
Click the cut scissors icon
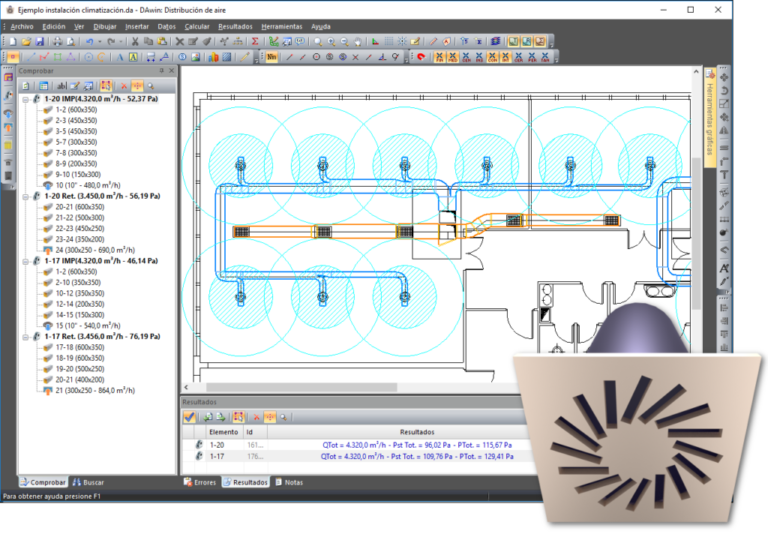(x=135, y=42)
